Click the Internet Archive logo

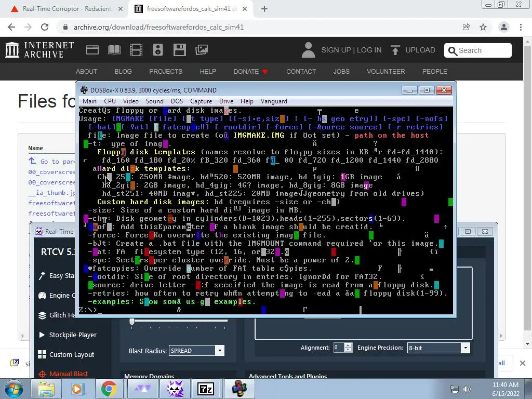tap(39, 50)
